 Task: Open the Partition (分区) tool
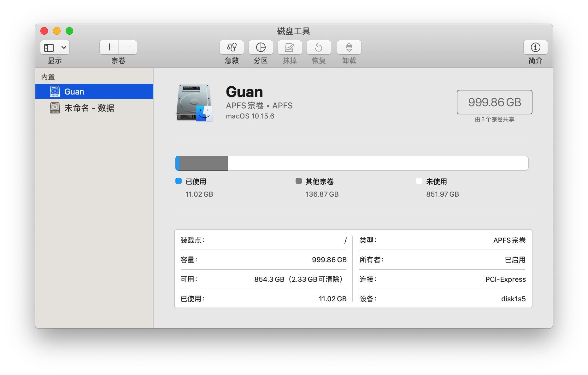(261, 47)
